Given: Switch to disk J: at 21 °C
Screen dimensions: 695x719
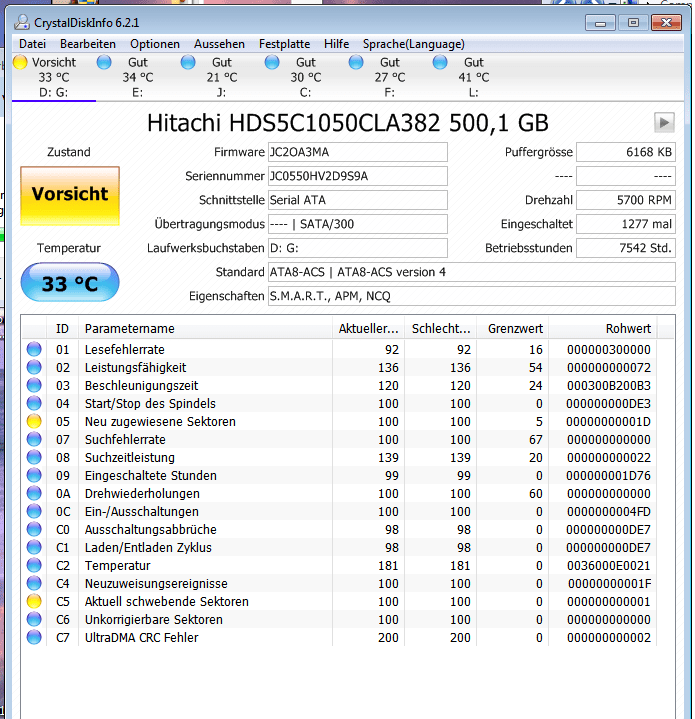Looking at the screenshot, I should click(x=221, y=77).
